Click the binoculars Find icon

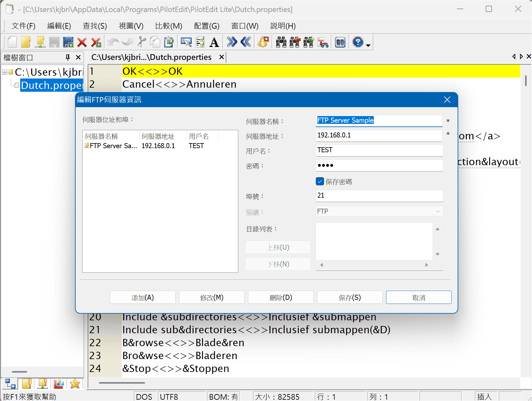point(281,42)
